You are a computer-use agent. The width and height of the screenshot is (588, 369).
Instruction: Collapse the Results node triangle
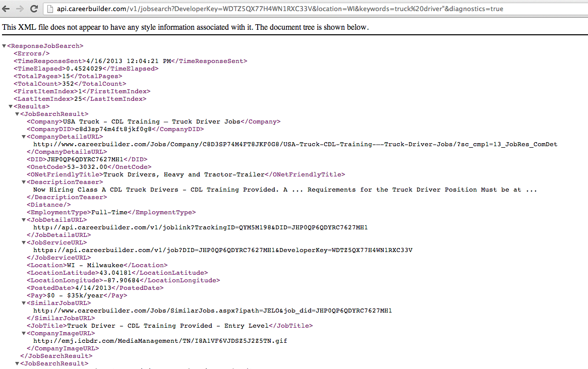click(x=11, y=106)
